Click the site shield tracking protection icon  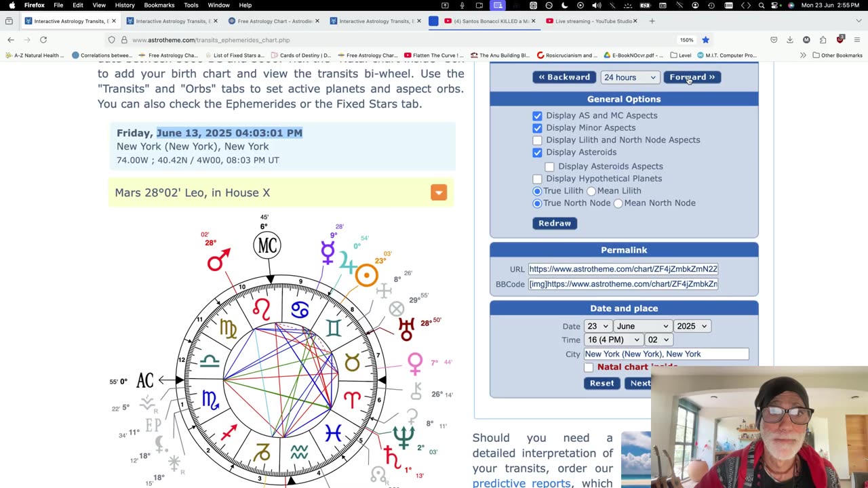pos(112,40)
